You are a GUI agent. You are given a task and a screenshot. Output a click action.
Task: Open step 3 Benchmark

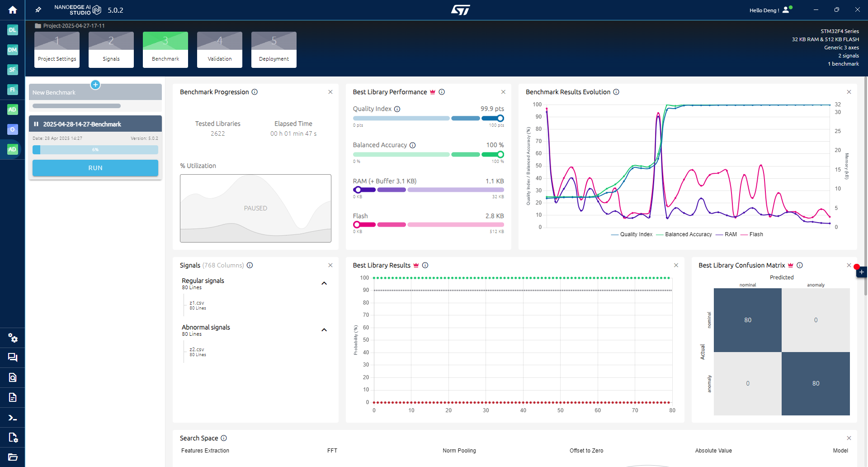click(165, 50)
